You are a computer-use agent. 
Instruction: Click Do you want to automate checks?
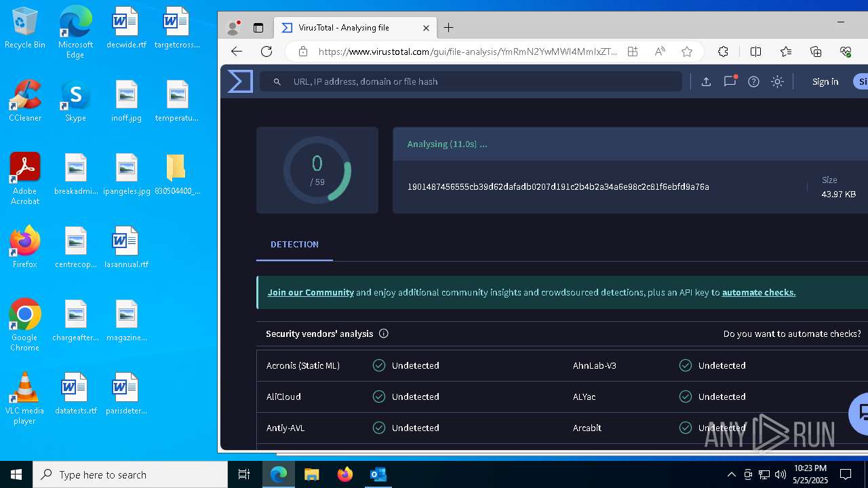[792, 333]
